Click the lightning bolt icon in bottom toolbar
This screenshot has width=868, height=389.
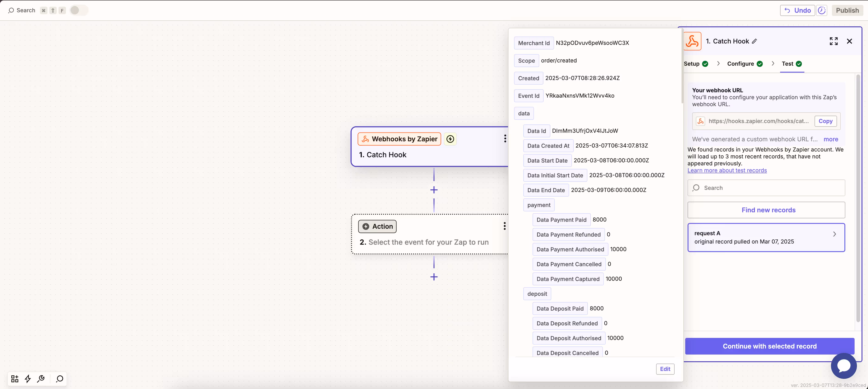(28, 379)
